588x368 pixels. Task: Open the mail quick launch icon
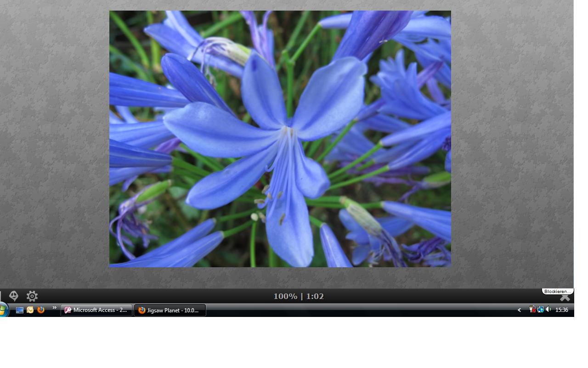[30, 310]
